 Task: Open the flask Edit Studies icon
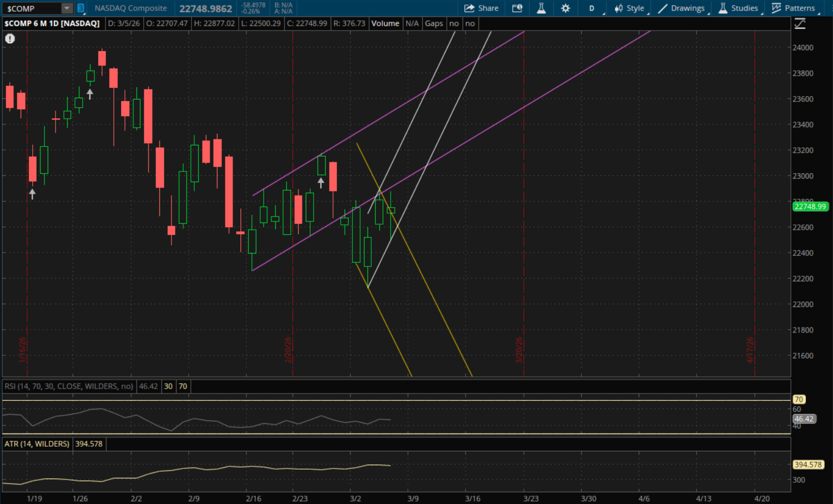(541, 8)
